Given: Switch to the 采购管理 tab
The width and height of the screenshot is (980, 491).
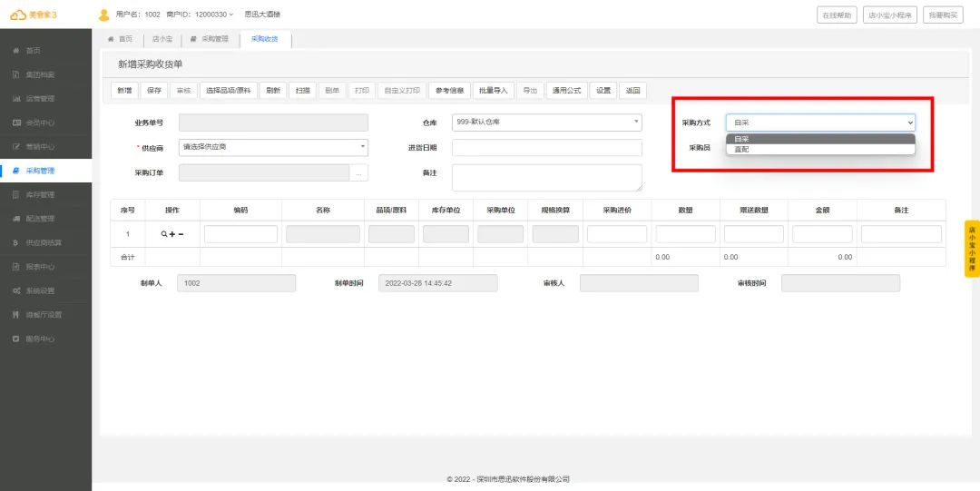Looking at the screenshot, I should coord(210,39).
